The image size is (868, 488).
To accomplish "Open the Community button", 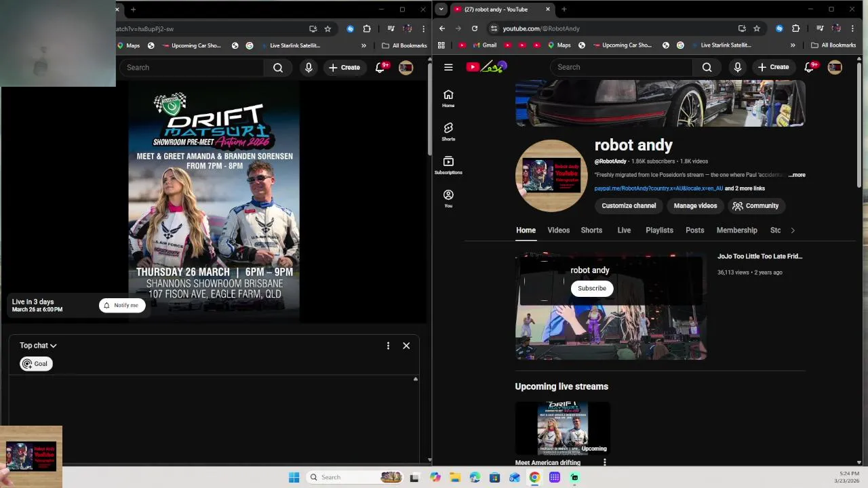I will (x=755, y=206).
